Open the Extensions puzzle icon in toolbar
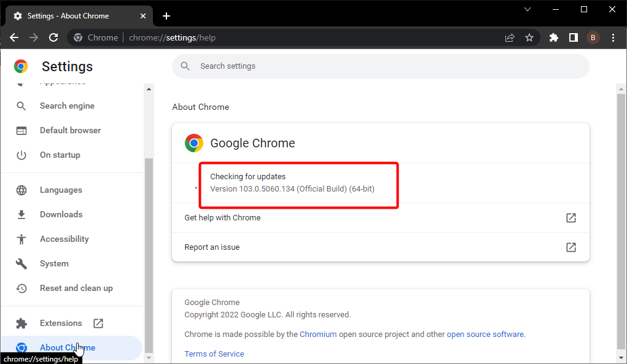 point(553,37)
